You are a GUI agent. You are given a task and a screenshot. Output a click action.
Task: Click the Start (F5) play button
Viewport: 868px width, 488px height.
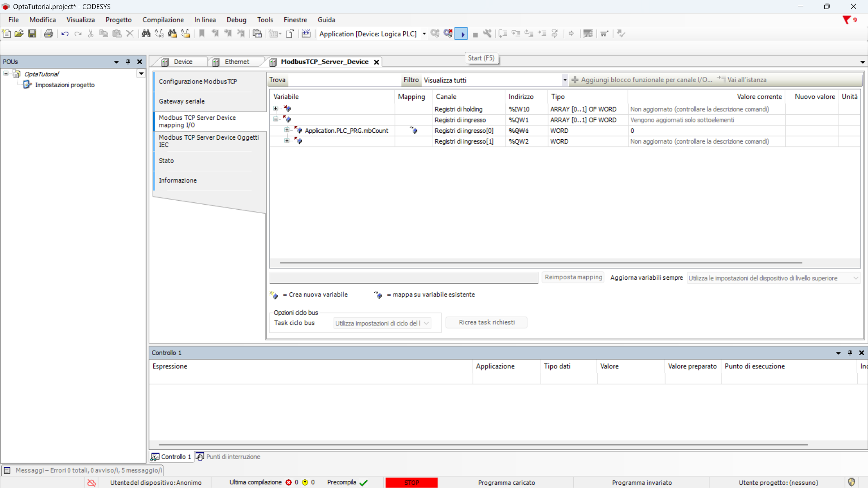click(461, 34)
